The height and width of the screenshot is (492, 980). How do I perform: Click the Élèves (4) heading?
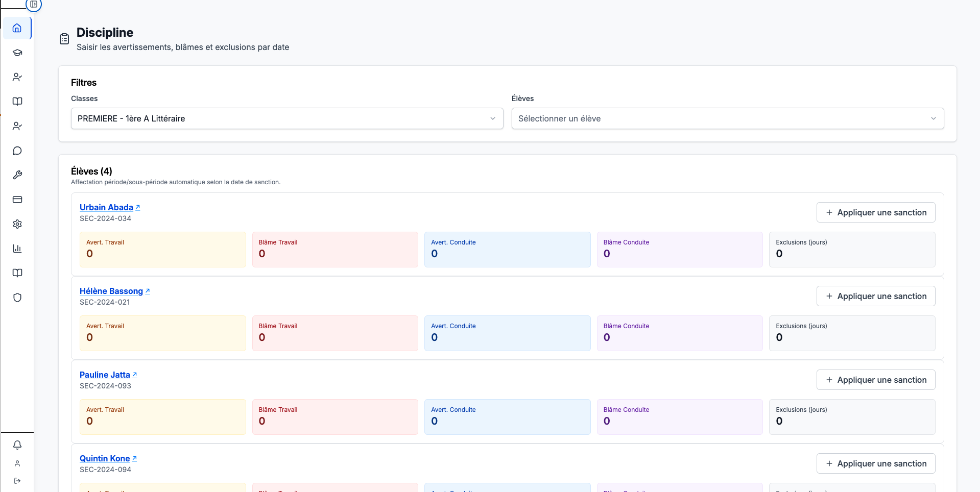click(x=91, y=171)
